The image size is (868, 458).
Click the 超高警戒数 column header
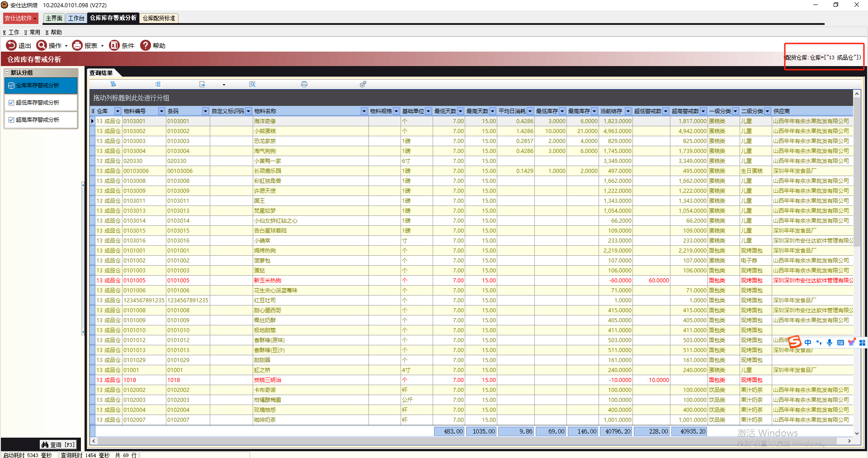[689, 111]
